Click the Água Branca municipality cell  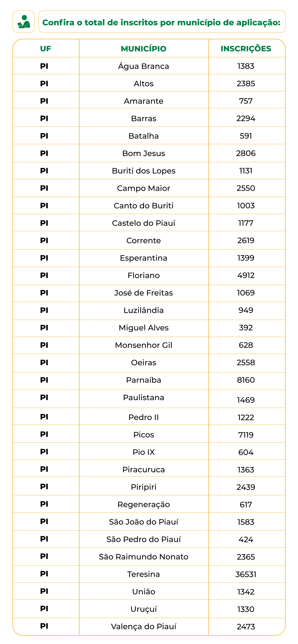click(143, 66)
